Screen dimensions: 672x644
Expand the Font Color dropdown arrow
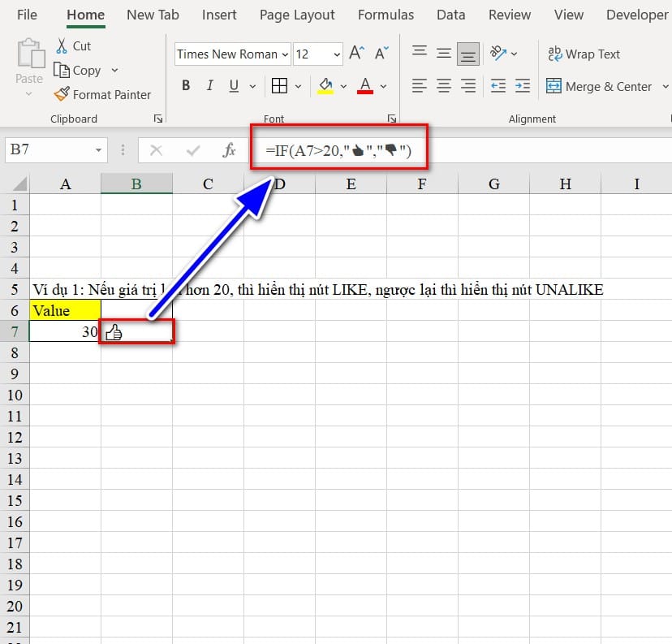pyautogui.click(x=384, y=86)
